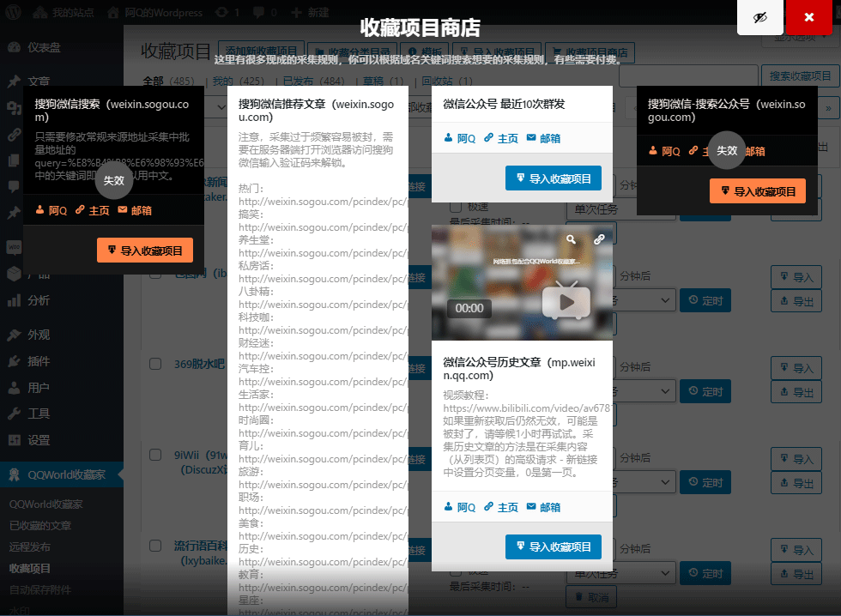Image resolution: width=841 pixels, height=616 pixels.
Task: Open 邮箱 link in 最近10次群发 card
Action: [543, 138]
